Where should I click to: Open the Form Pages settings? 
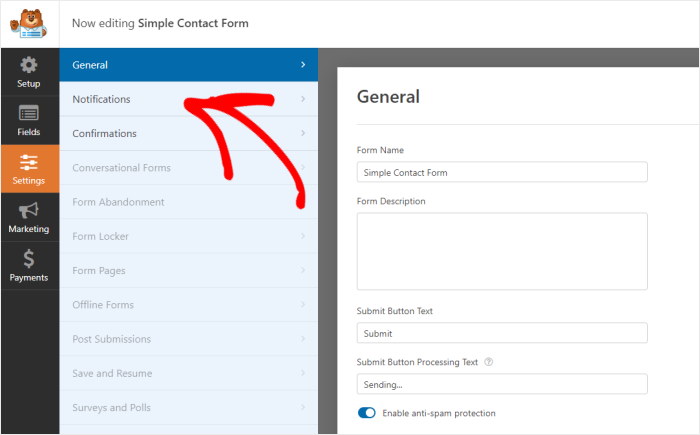pyautogui.click(x=188, y=270)
